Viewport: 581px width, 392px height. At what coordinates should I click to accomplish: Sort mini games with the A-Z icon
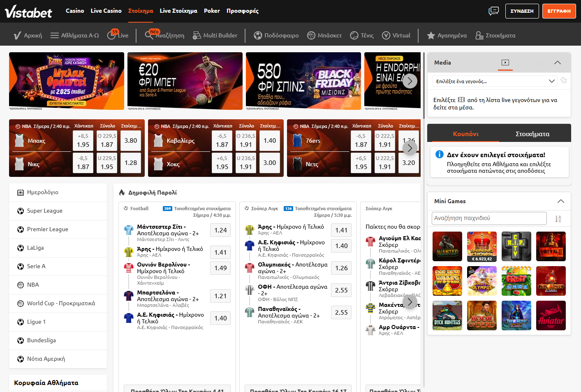[558, 219]
